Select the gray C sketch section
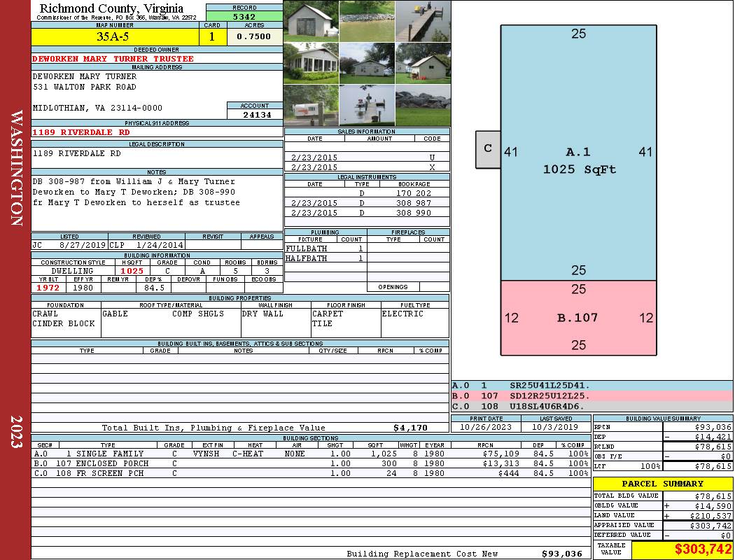Image resolution: width=735 pixels, height=560 pixels. (488, 150)
